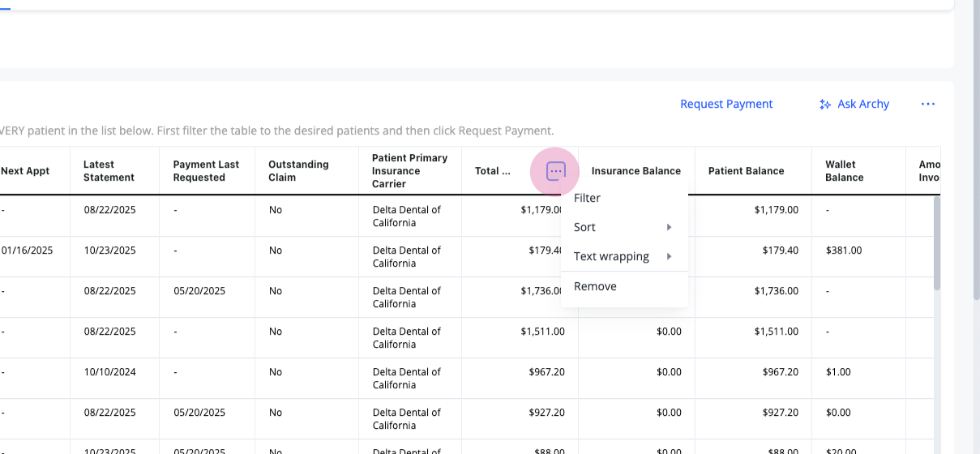Click the Payment Last Requested column header
Image resolution: width=980 pixels, height=454 pixels.
click(206, 171)
